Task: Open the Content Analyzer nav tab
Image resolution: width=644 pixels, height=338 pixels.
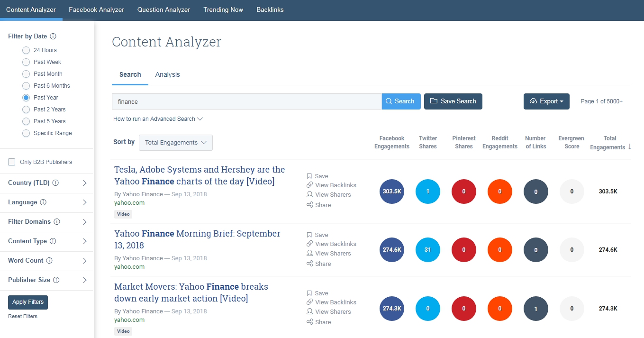Action: tap(31, 10)
